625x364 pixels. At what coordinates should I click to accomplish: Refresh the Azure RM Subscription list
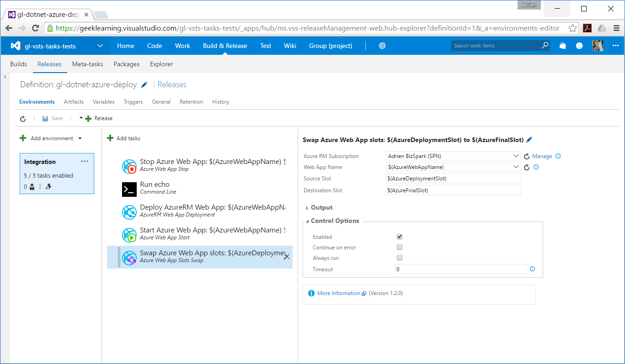pyautogui.click(x=527, y=156)
